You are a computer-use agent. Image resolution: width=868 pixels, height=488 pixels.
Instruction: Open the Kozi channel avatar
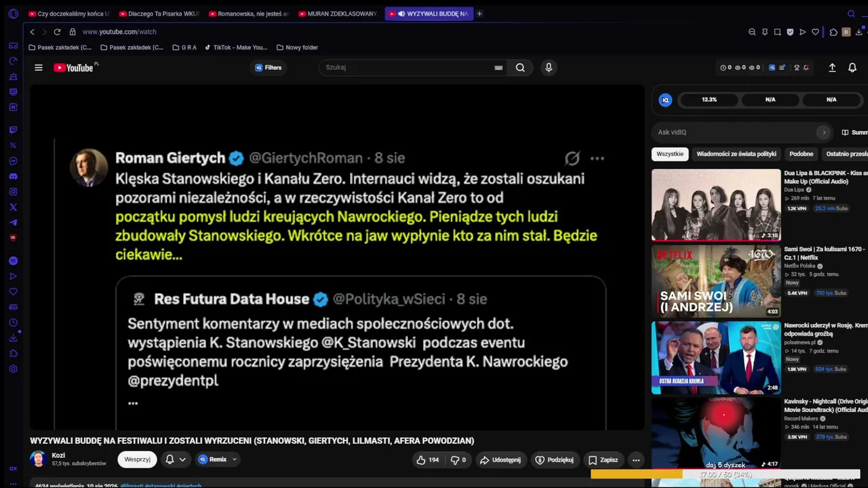click(x=38, y=459)
